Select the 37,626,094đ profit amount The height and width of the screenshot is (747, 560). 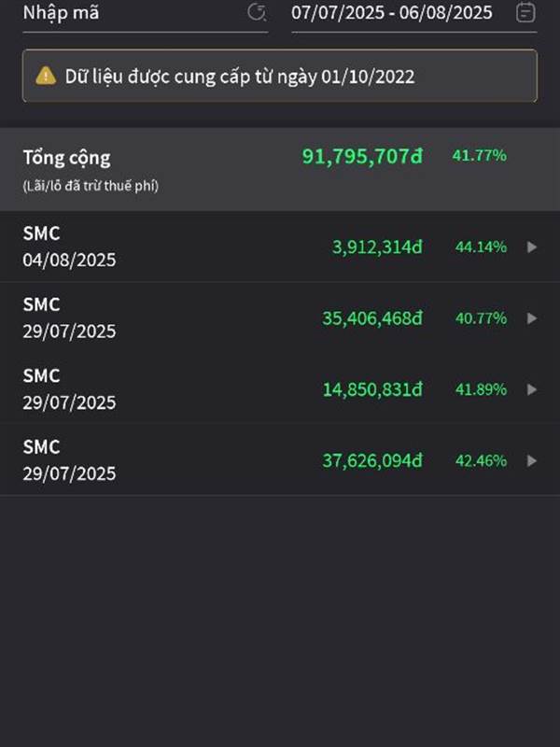point(371,460)
